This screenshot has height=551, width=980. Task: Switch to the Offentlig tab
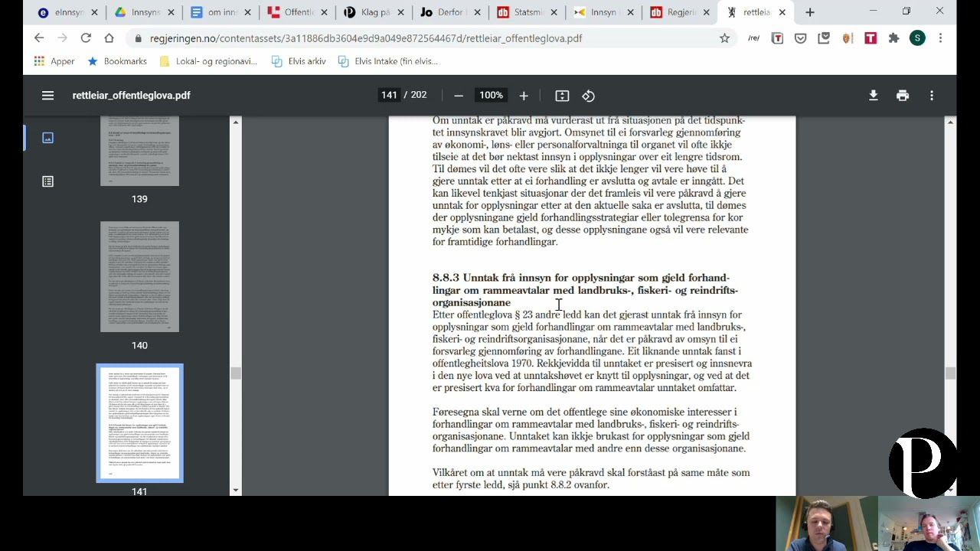292,12
